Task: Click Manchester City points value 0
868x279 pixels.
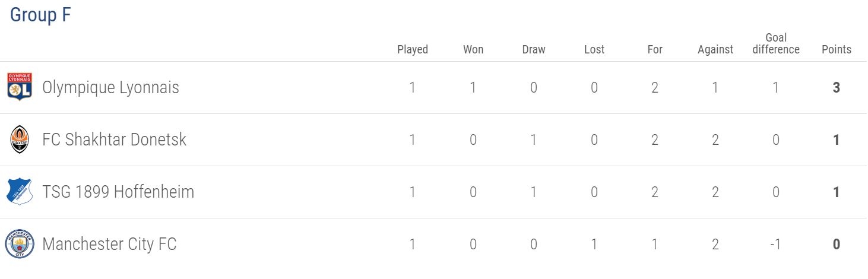Action: [x=837, y=244]
